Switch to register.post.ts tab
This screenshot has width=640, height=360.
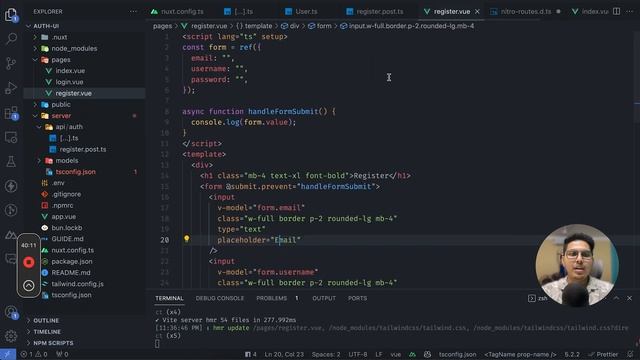375,11
